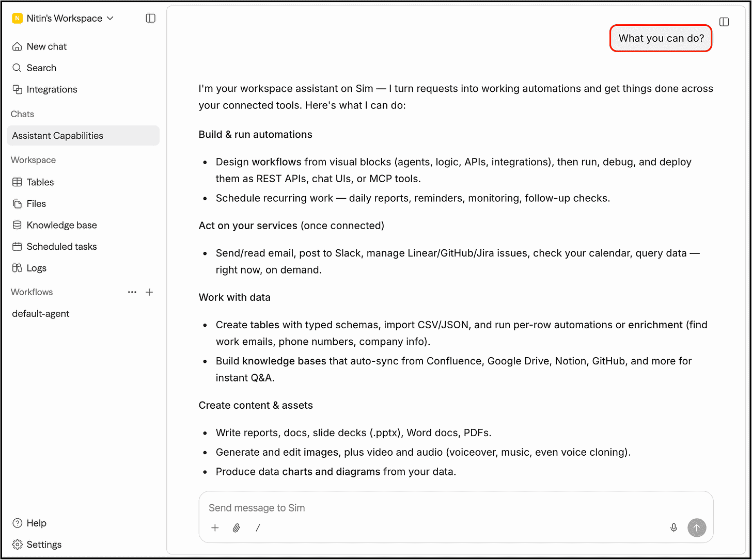Click the What you can do? message bubble

[x=661, y=38]
